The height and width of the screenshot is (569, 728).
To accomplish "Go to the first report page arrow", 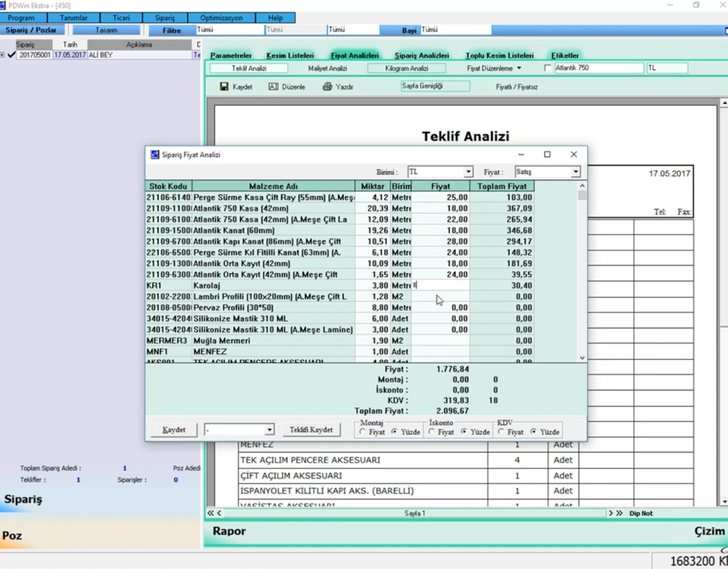I will coord(210,513).
